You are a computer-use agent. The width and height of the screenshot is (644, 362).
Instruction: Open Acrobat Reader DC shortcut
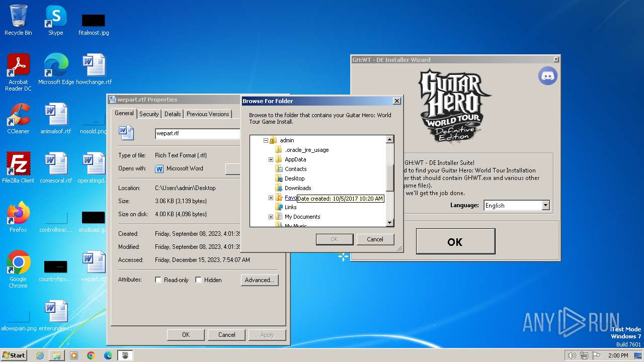18,73
